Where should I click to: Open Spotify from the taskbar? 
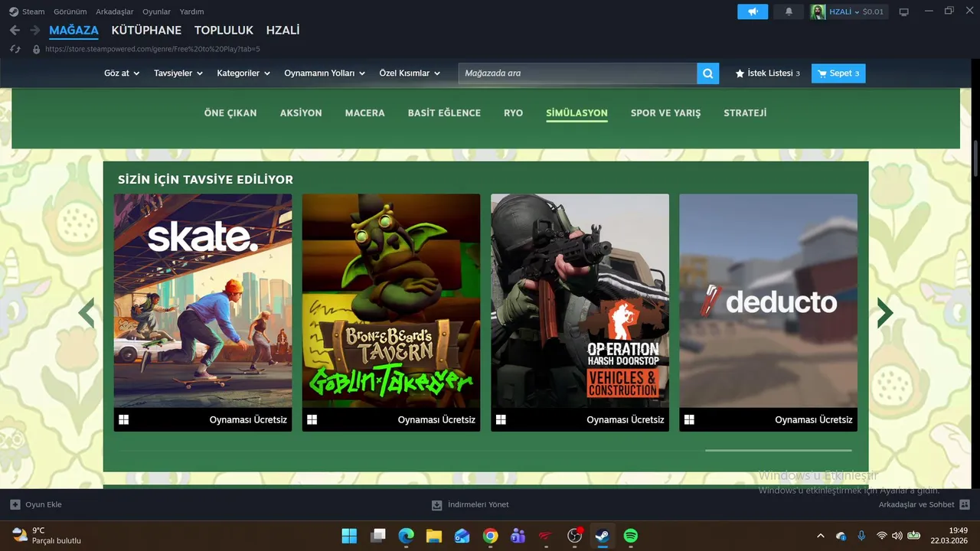tap(631, 536)
